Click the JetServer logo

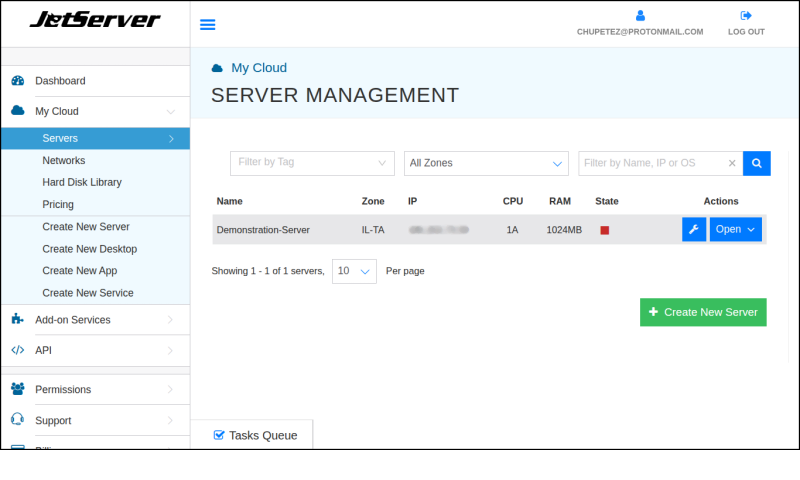95,19
